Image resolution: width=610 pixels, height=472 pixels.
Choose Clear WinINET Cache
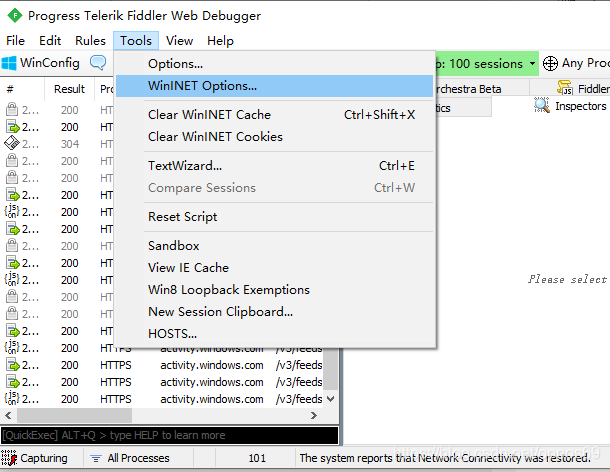[x=275, y=115]
